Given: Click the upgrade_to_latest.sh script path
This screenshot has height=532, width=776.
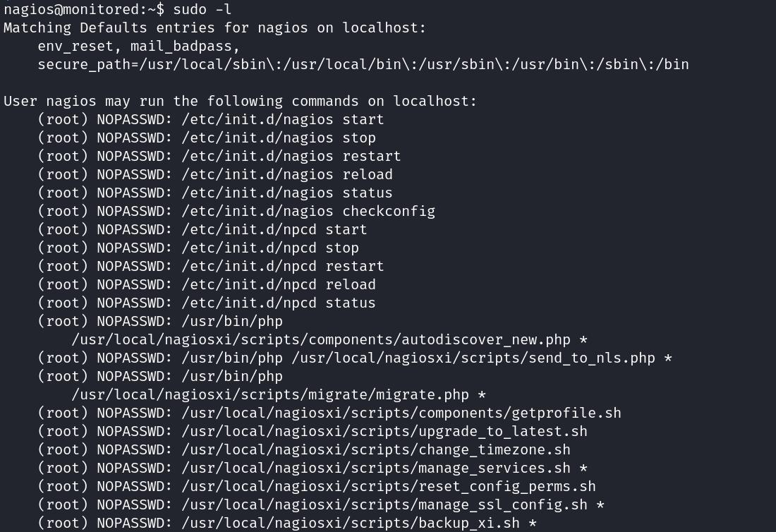Looking at the screenshot, I should pyautogui.click(x=384, y=431).
